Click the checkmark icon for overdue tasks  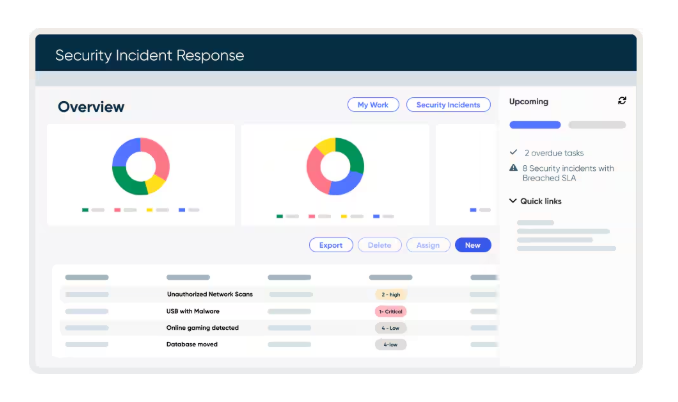point(513,153)
